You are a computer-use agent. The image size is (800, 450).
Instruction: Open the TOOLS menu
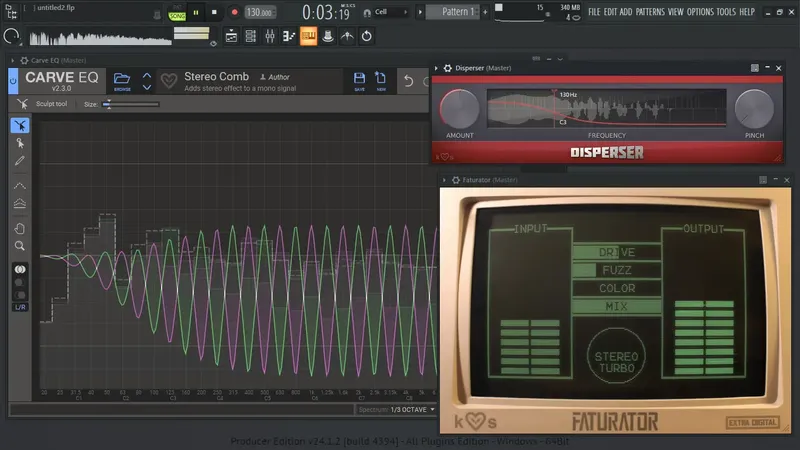726,12
